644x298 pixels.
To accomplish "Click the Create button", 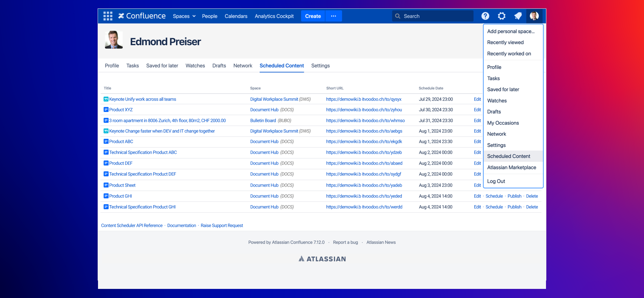I will click(x=313, y=16).
